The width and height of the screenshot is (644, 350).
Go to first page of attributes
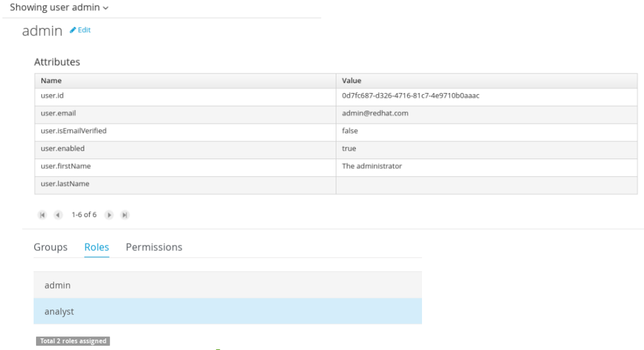click(42, 215)
